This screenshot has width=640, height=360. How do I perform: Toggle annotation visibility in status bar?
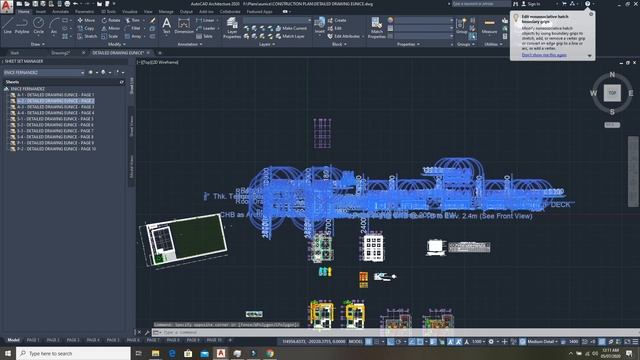pos(451,342)
